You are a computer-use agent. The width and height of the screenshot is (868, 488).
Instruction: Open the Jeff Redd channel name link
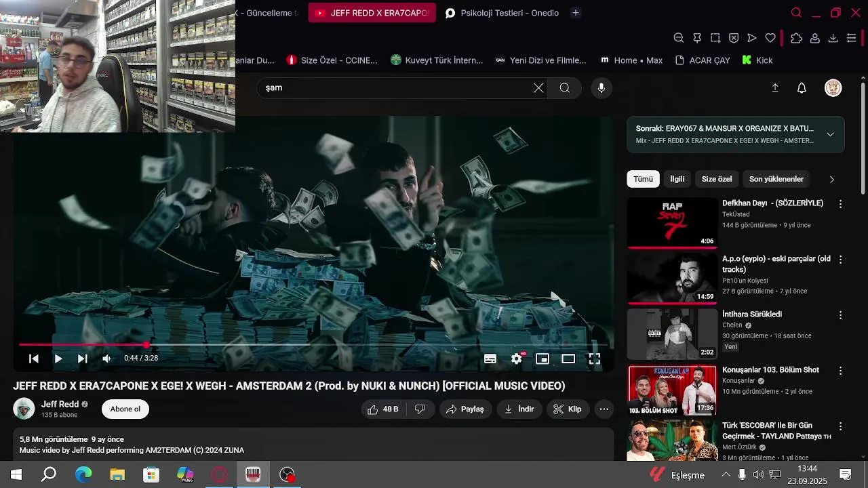60,404
